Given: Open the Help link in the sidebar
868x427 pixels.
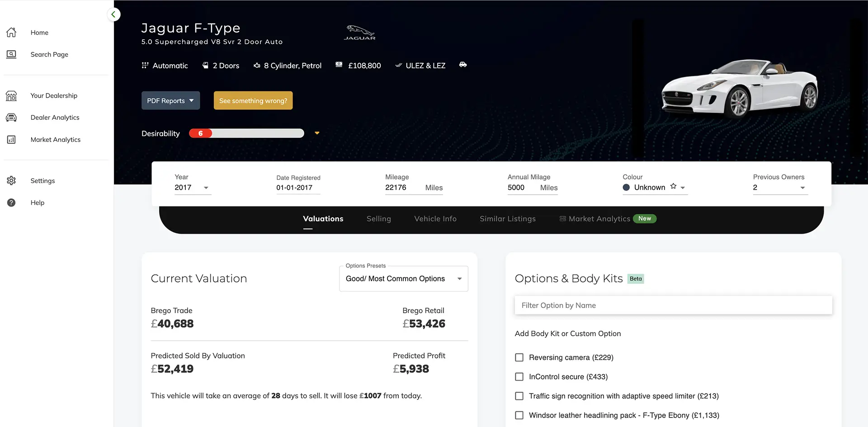Looking at the screenshot, I should click(38, 203).
